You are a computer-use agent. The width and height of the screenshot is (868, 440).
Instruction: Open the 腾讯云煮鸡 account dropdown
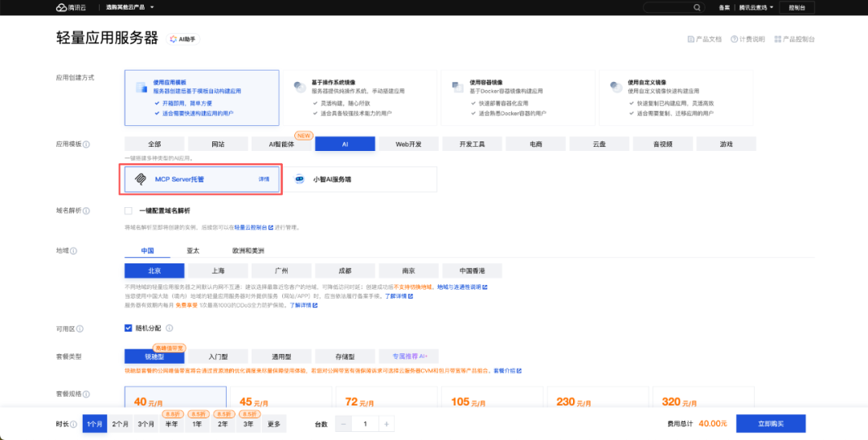click(755, 7)
